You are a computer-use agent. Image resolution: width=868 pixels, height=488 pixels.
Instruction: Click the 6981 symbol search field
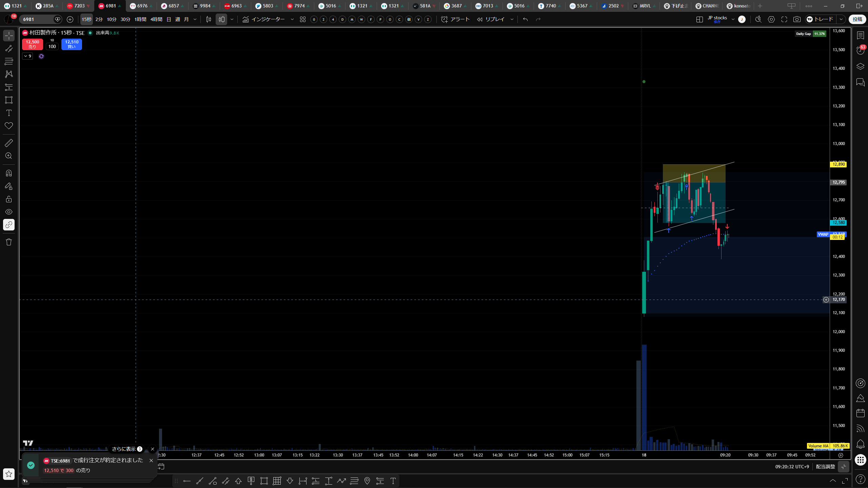(x=40, y=20)
